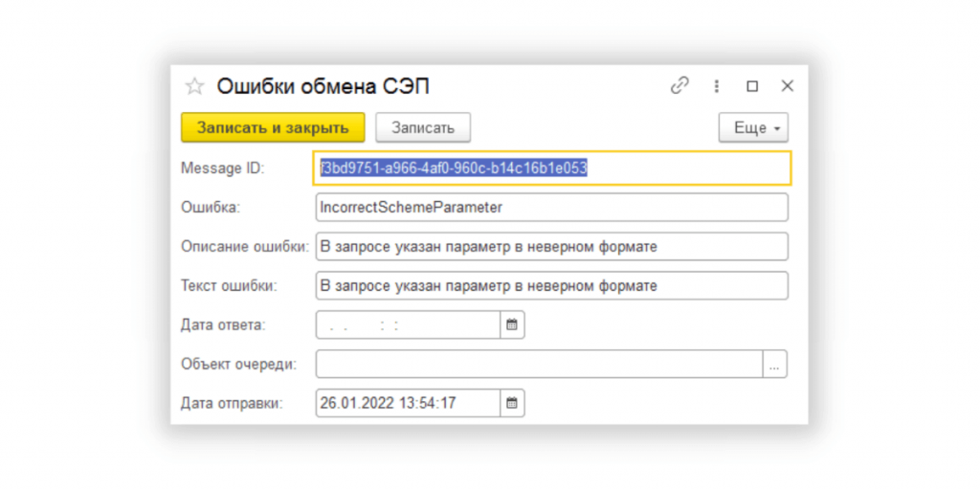Click the Текст ошибки: label
Screen dimensions: 980x490
tap(229, 285)
